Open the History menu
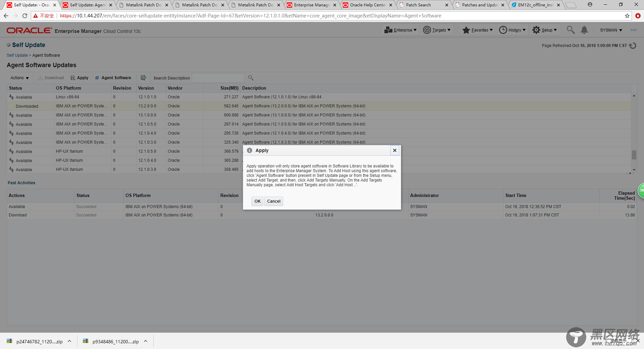 pos(512,30)
